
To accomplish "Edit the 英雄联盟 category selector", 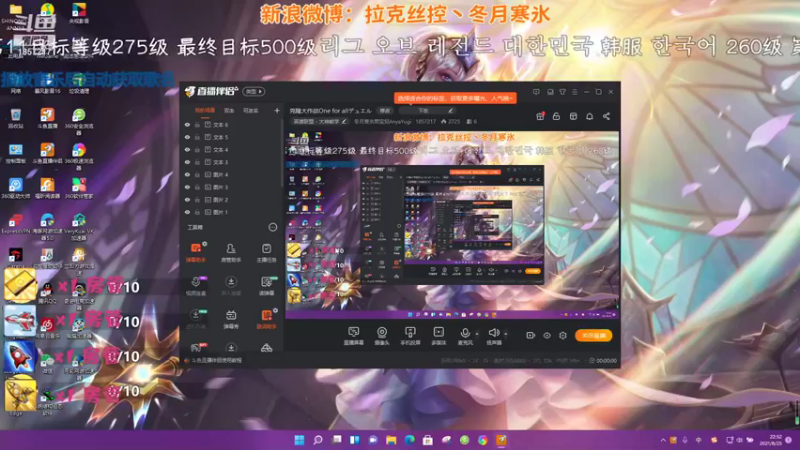I will pos(320,122).
